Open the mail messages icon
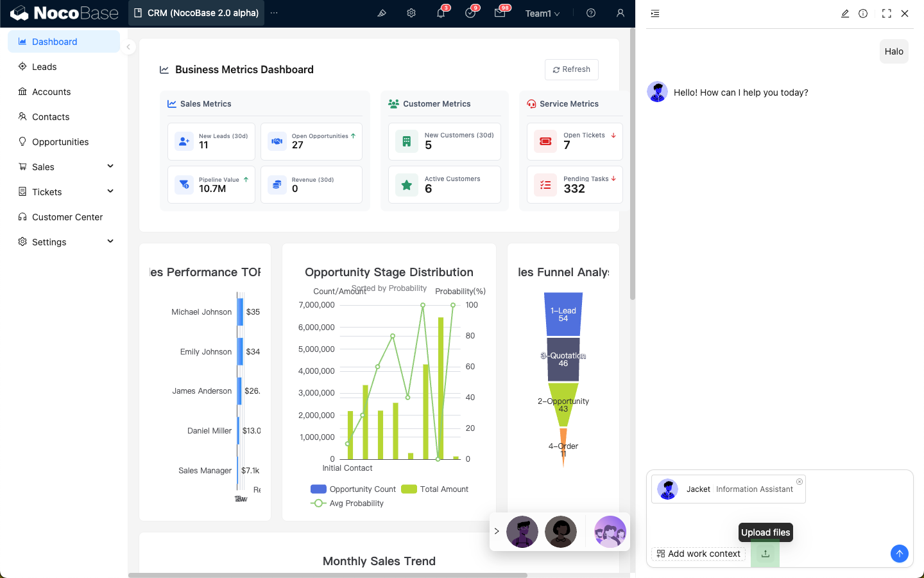Image resolution: width=924 pixels, height=578 pixels. pos(500,13)
